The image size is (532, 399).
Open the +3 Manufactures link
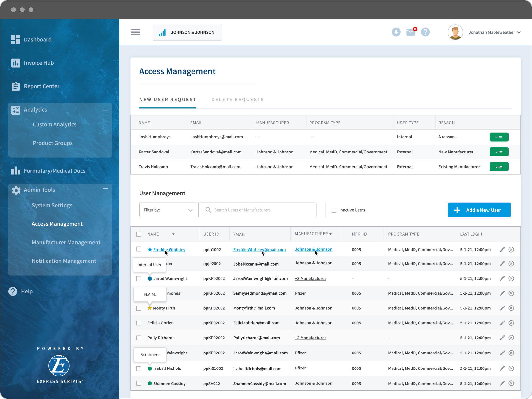(x=310, y=279)
